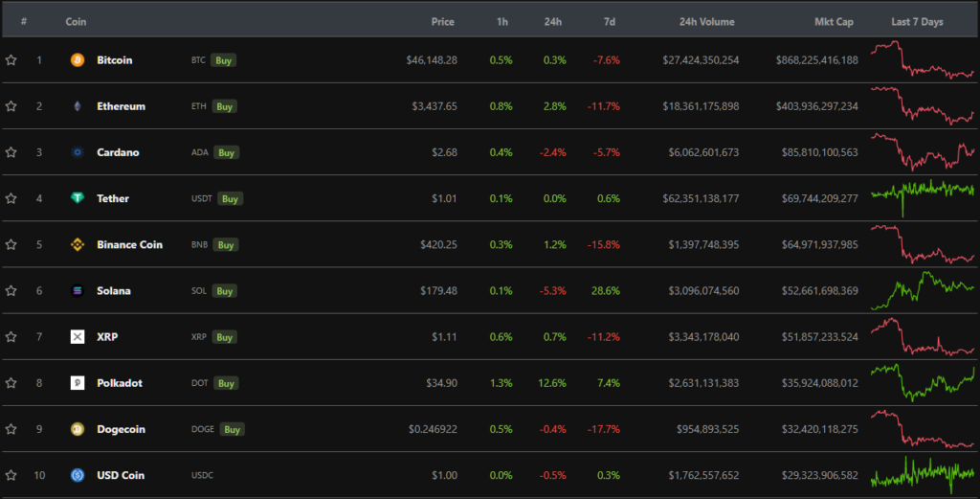This screenshot has width=980, height=499.
Task: Open the Polkadot coin name link
Action: coord(120,383)
